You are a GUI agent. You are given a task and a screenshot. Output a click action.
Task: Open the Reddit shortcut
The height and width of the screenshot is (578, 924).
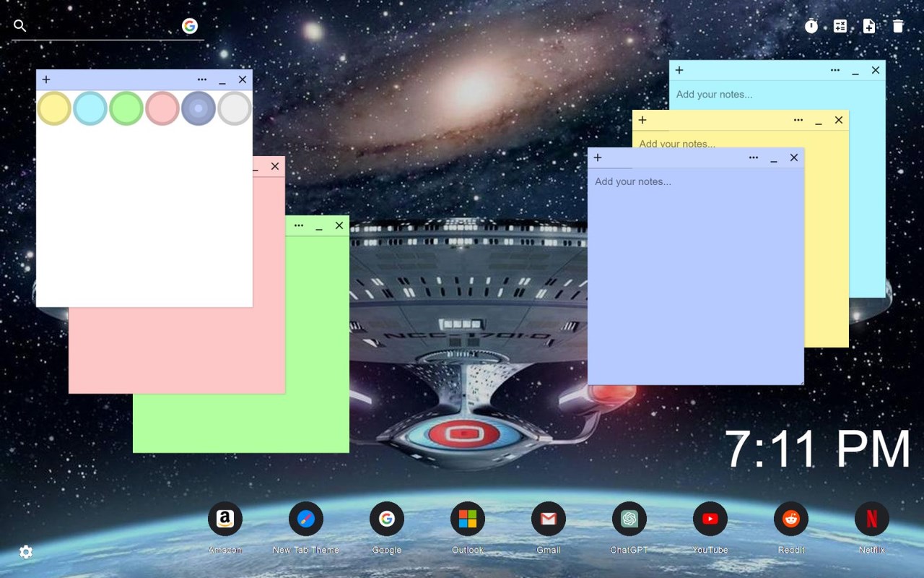point(791,519)
